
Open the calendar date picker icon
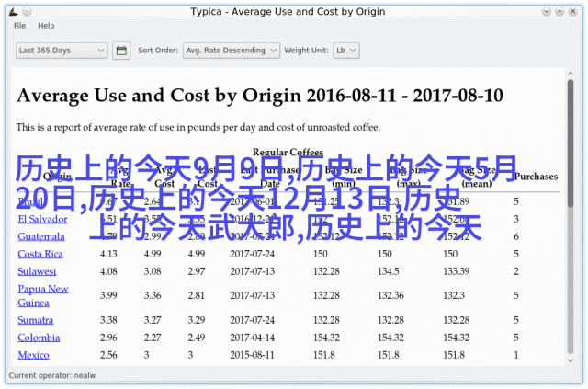pos(121,51)
